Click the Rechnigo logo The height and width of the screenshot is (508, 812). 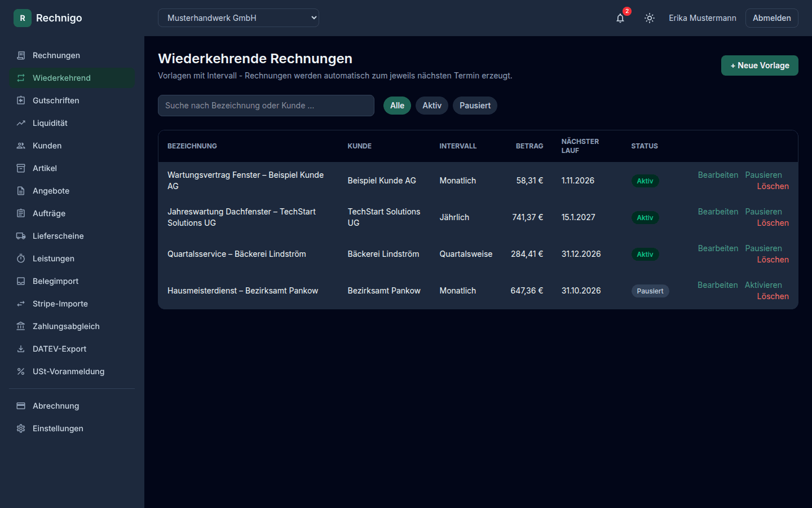[x=48, y=18]
